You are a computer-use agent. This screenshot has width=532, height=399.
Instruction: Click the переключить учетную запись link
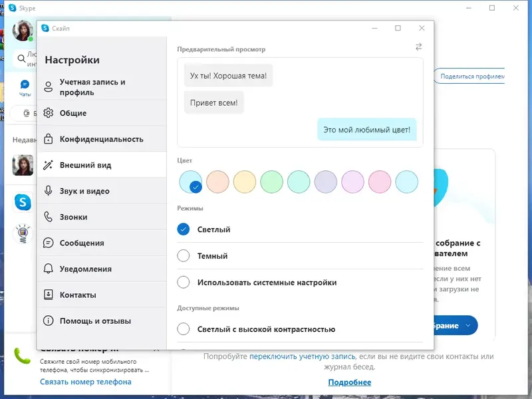click(303, 356)
